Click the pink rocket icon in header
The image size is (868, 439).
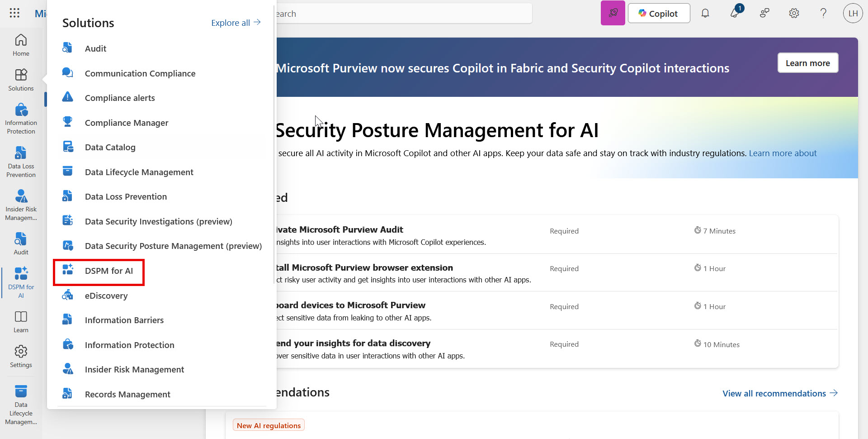pyautogui.click(x=613, y=13)
